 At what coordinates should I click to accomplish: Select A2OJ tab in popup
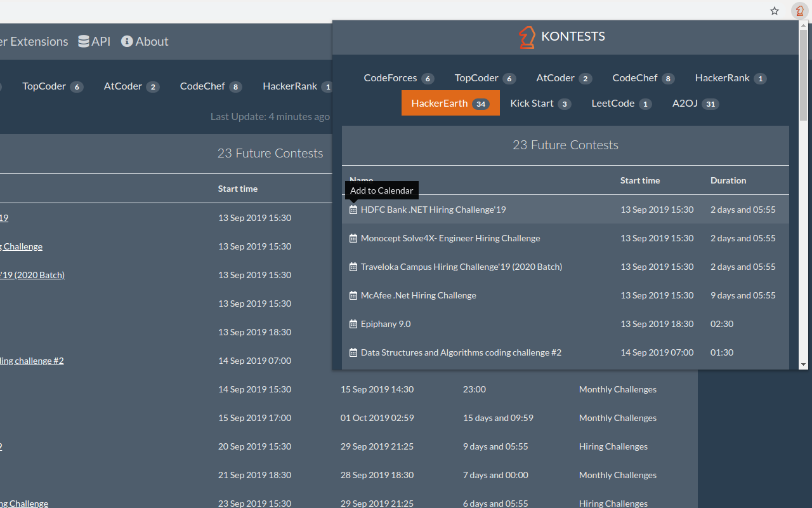(695, 103)
